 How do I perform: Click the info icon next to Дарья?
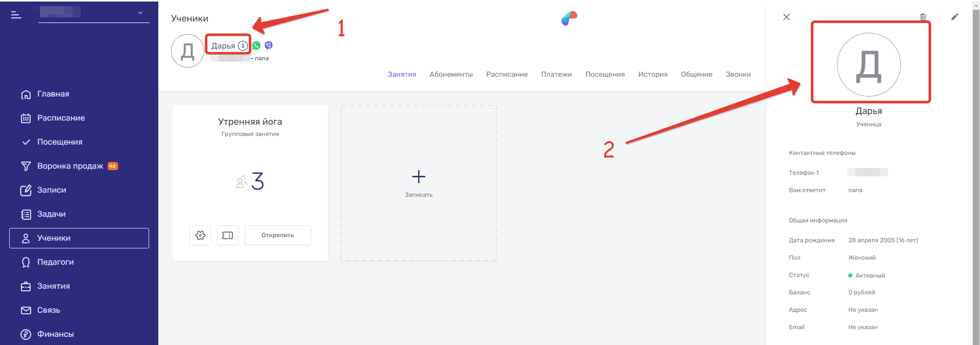coord(243,45)
